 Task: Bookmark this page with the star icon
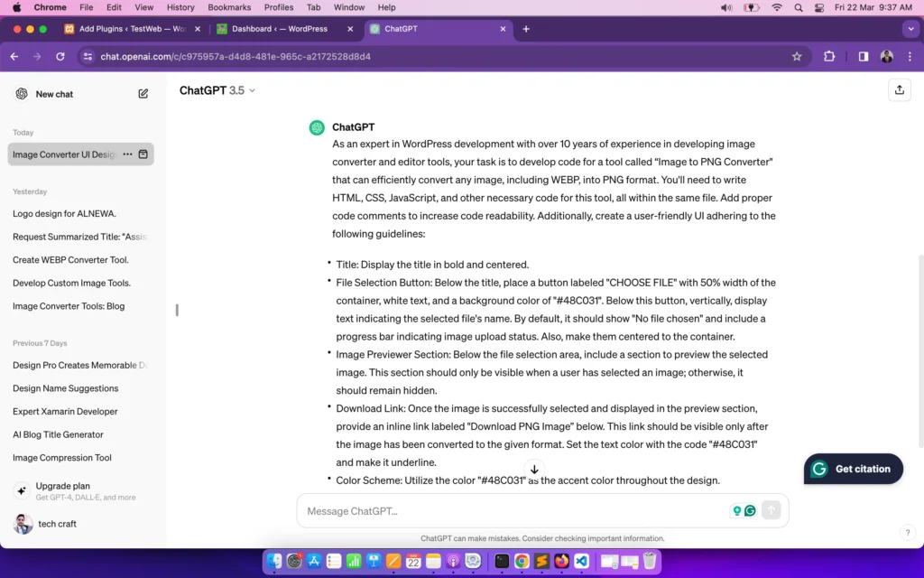[x=797, y=57]
